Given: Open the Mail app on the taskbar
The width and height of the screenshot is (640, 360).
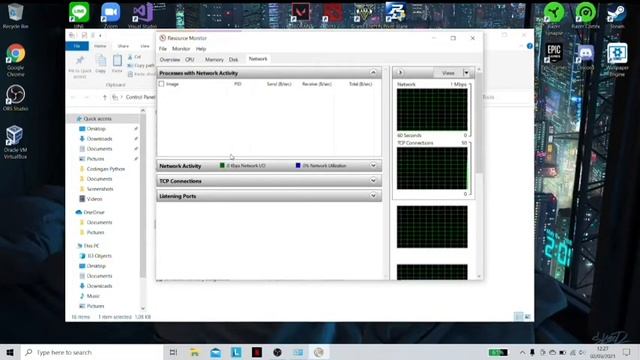Looking at the screenshot, I should coord(216,352).
